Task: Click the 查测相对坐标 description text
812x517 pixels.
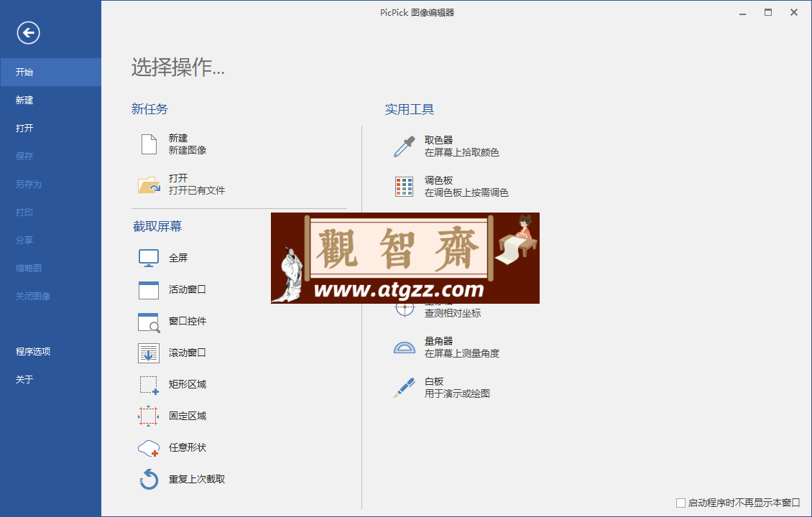Action: pos(453,314)
